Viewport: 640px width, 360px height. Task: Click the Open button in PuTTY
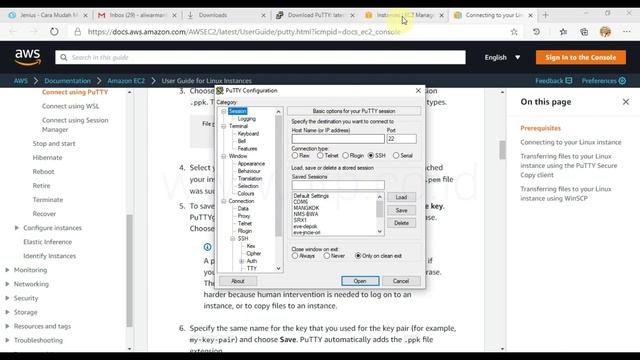pyautogui.click(x=360, y=281)
